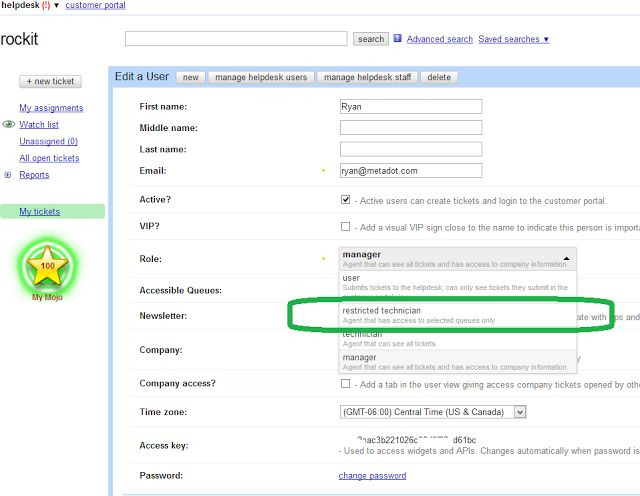Click the eye icon beside Watch list

click(x=9, y=125)
